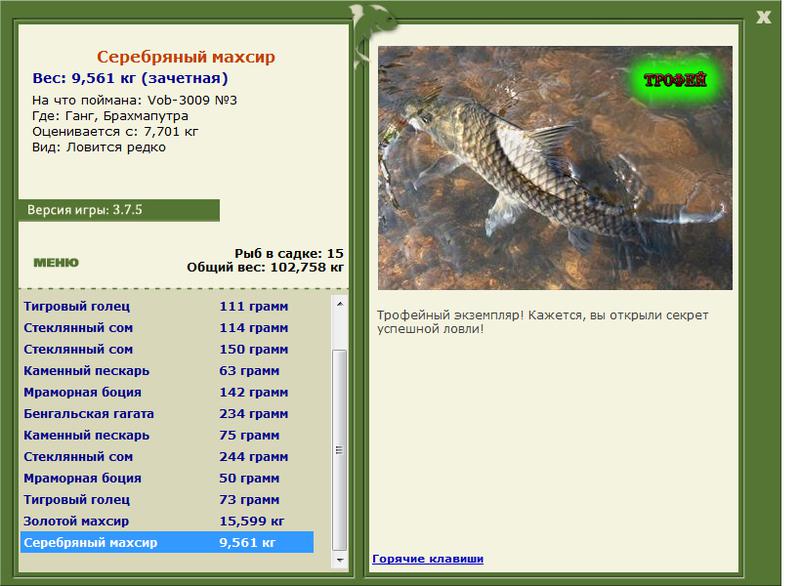Open the Горячие клавиши link
The image size is (800, 586).
[x=428, y=558]
